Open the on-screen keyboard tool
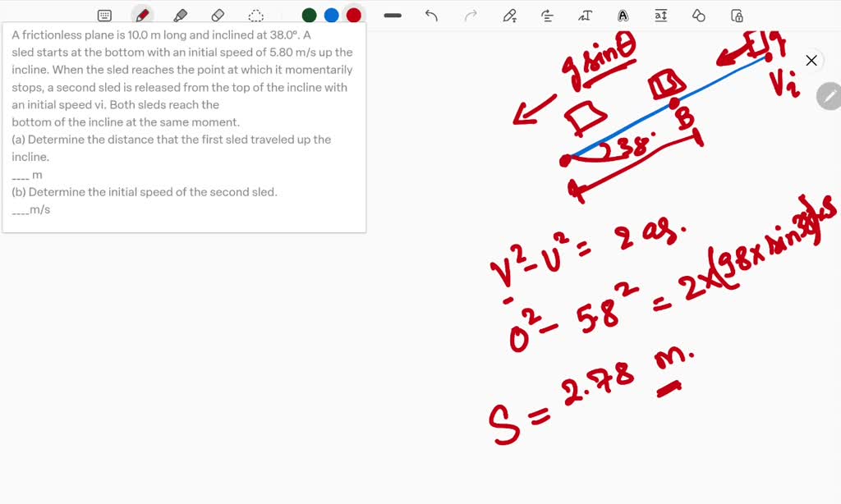Screen dimensions: 841x504 coord(104,15)
